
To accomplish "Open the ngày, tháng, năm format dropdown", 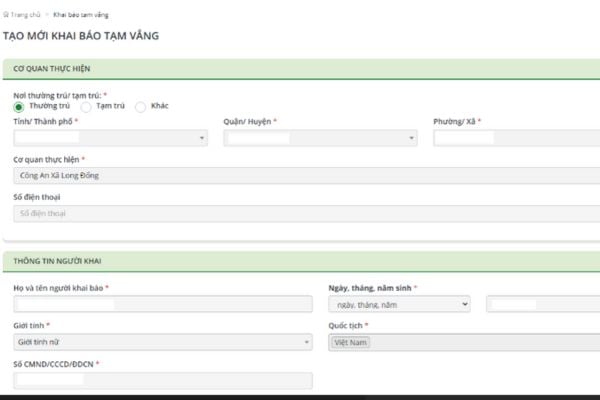I will pyautogui.click(x=399, y=304).
